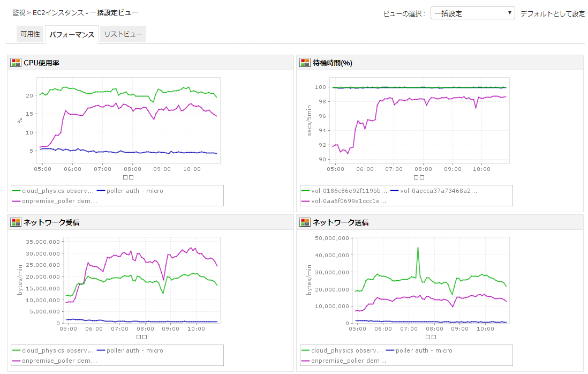Click the ネットワーク送信 widget grid icon
Image resolution: width=588 pixels, height=374 pixels.
point(305,222)
